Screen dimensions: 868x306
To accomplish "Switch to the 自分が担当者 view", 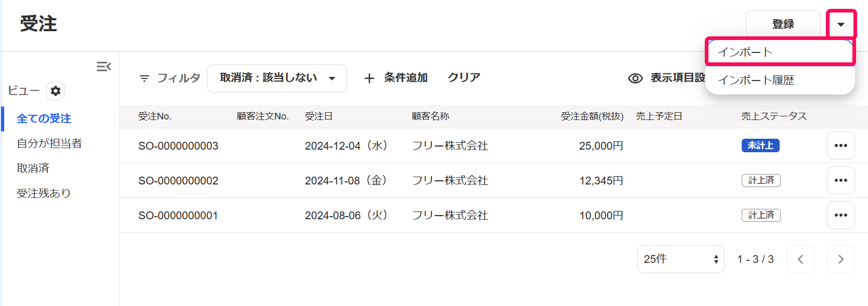I will (x=49, y=143).
